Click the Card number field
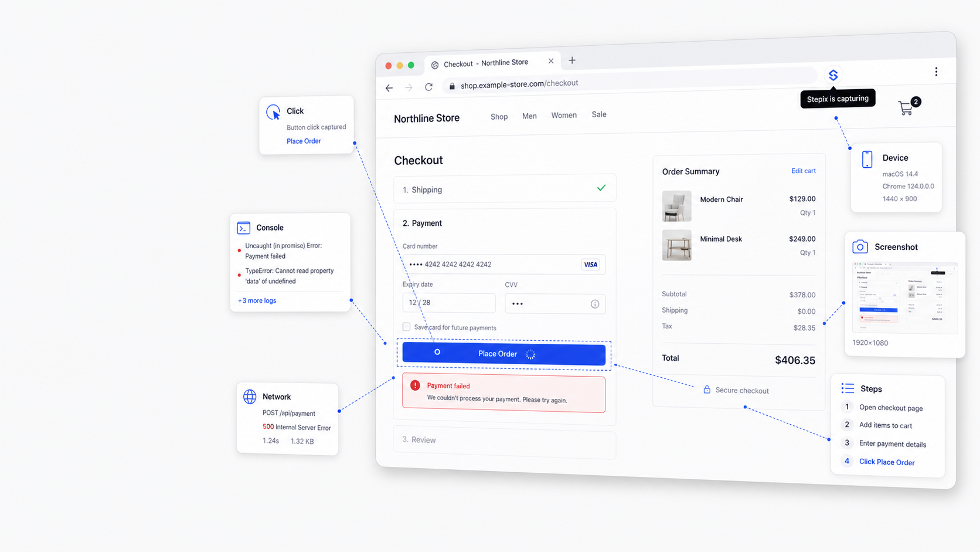 (503, 265)
